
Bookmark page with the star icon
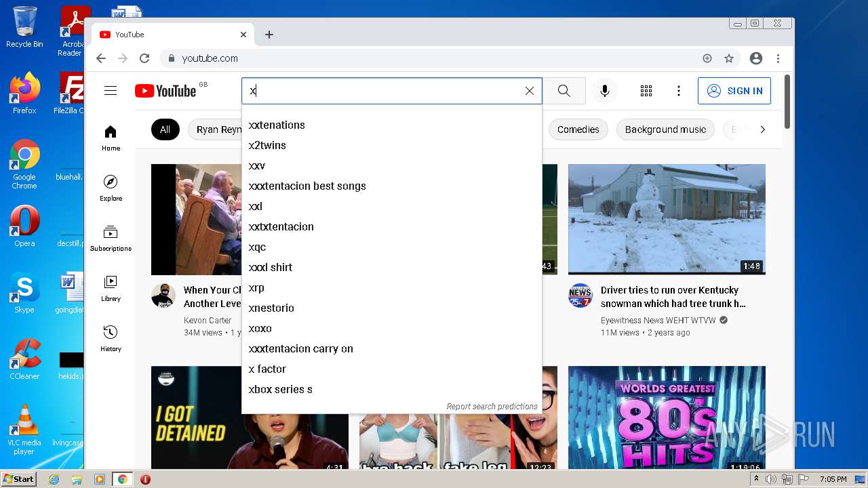tap(729, 58)
